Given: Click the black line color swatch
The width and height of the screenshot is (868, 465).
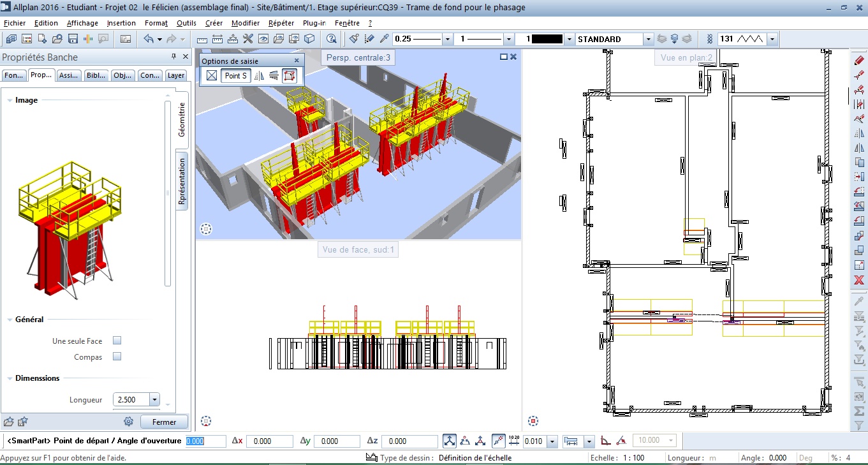Looking at the screenshot, I should pyautogui.click(x=547, y=39).
